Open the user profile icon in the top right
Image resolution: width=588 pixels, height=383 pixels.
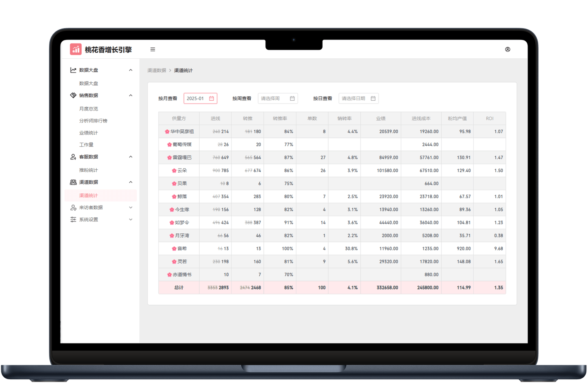tap(508, 49)
